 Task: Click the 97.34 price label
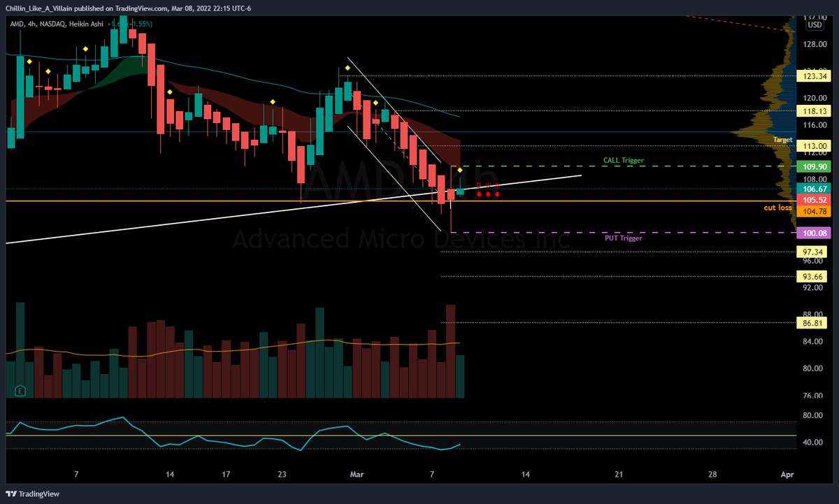(x=812, y=250)
